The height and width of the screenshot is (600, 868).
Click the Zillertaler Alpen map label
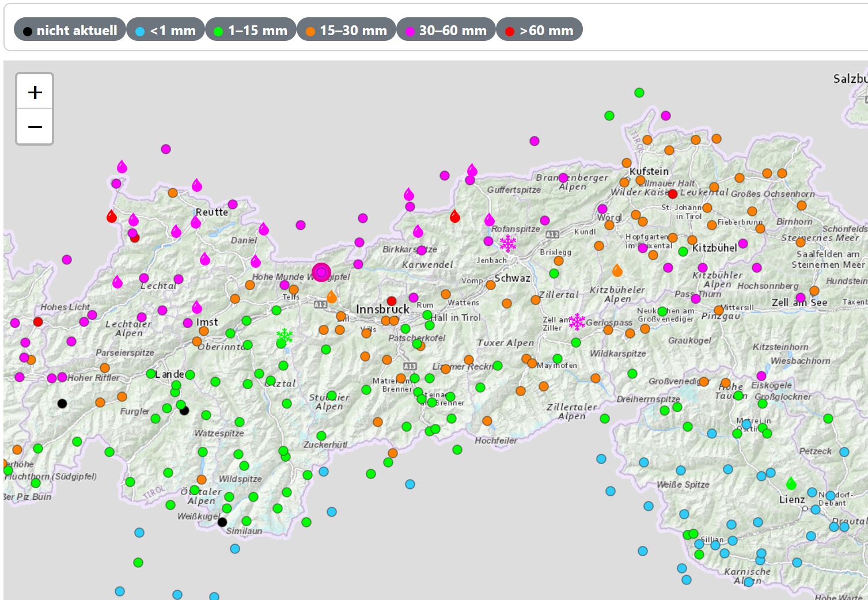coord(571,411)
